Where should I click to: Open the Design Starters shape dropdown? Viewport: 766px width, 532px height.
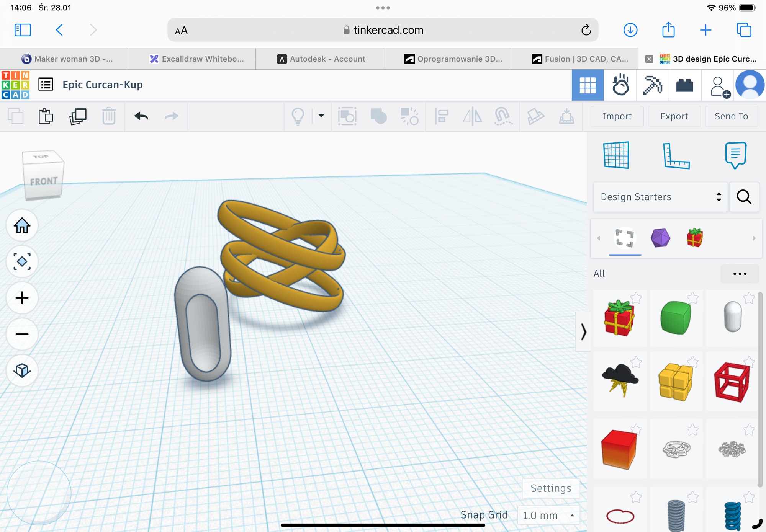[x=660, y=197]
